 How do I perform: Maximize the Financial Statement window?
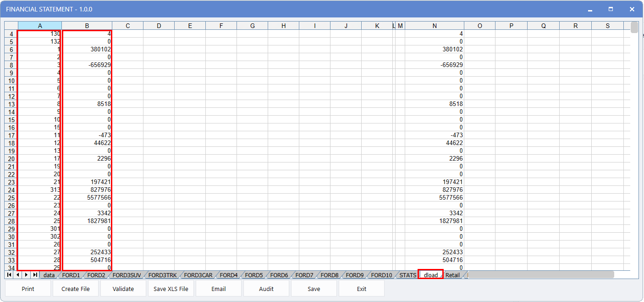(611, 9)
